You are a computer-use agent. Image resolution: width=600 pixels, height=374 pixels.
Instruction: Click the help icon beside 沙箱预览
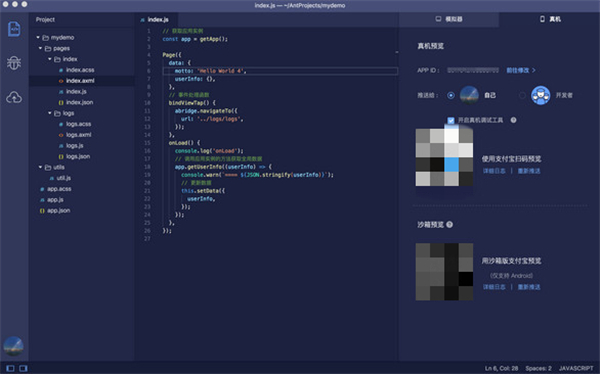[x=450, y=225]
